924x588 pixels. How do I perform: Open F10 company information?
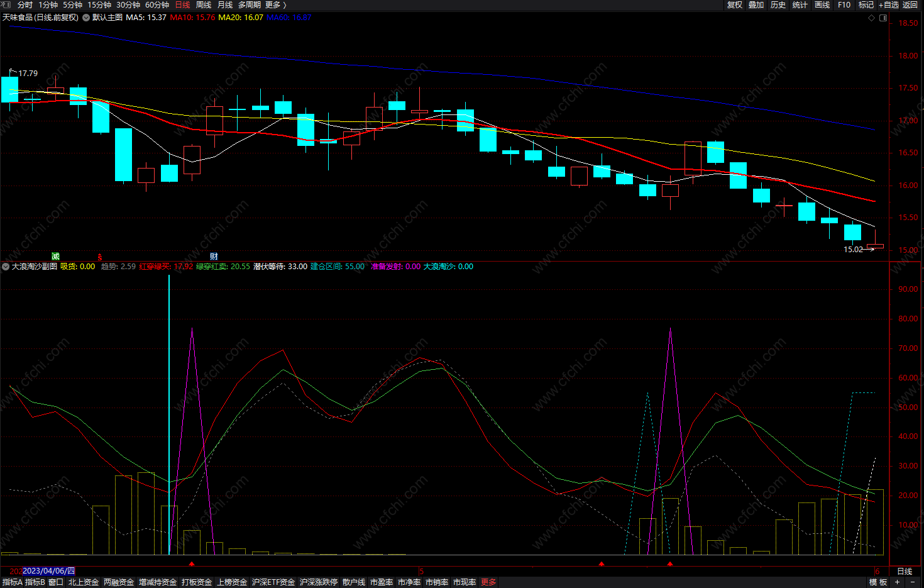(844, 4)
